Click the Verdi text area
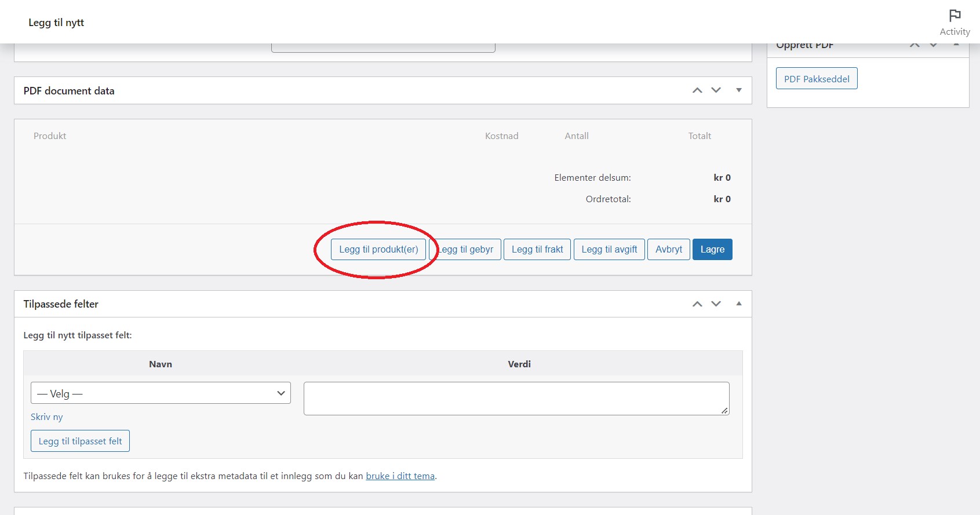980x515 pixels. coord(516,399)
